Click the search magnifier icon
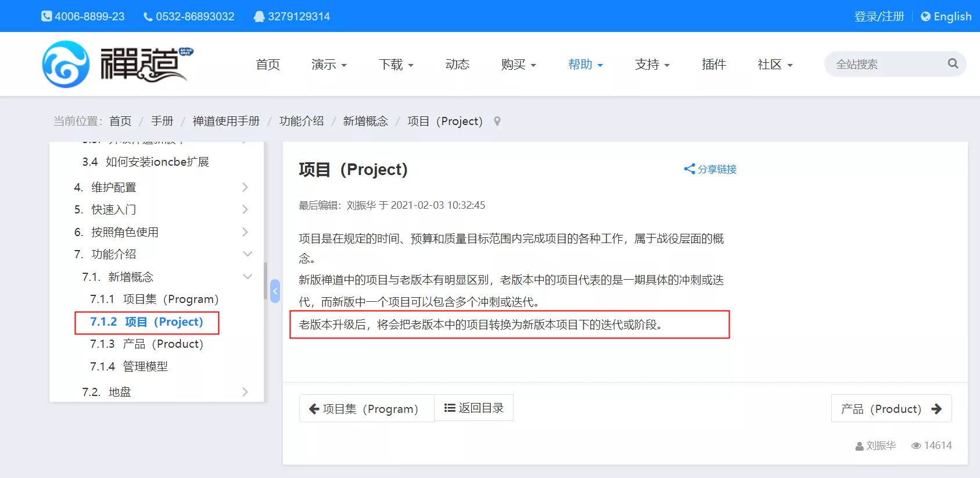This screenshot has width=980, height=478. click(x=953, y=63)
